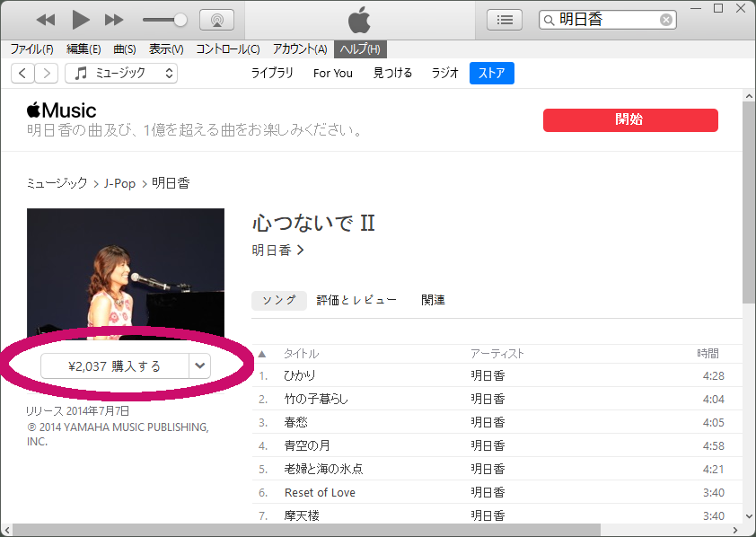Select track 3 春愁

click(497, 422)
